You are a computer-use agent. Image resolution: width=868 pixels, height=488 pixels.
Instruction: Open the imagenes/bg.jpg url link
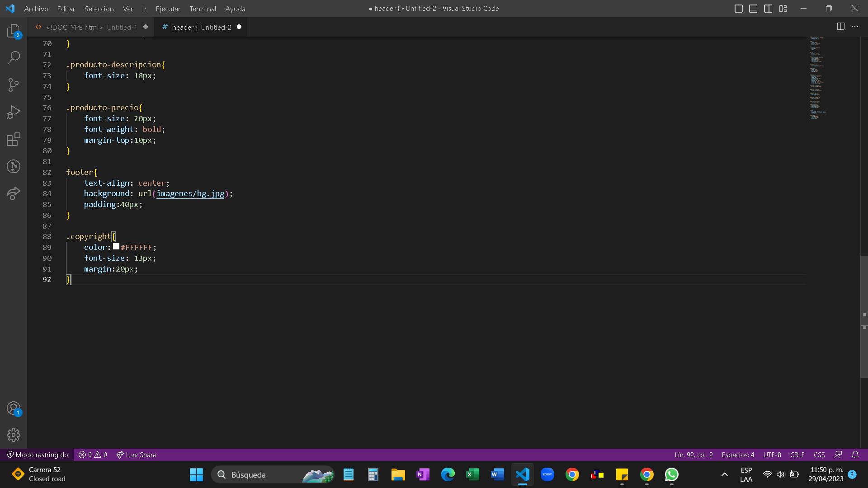(190, 193)
